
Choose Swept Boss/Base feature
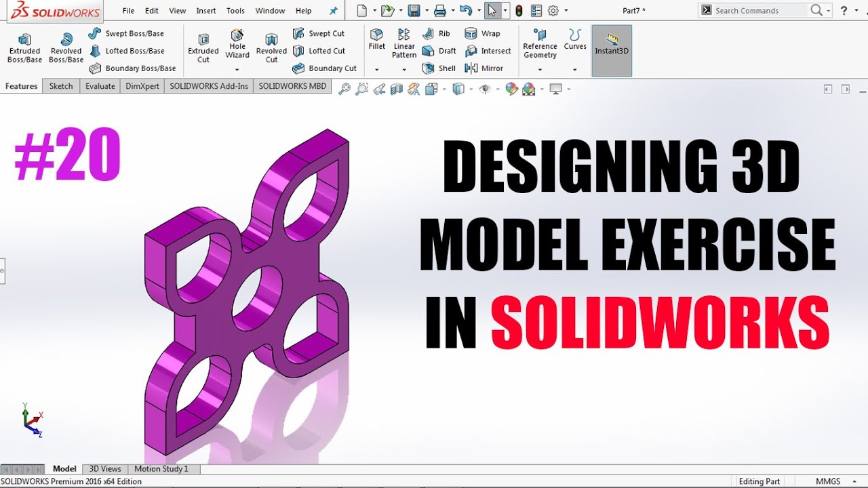point(126,33)
